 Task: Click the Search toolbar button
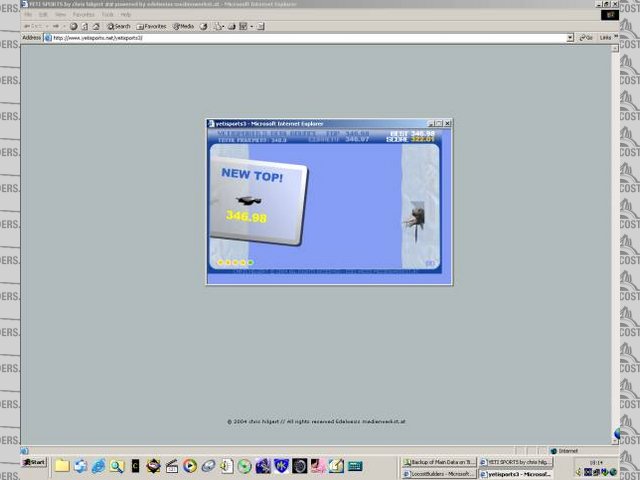click(x=118, y=26)
